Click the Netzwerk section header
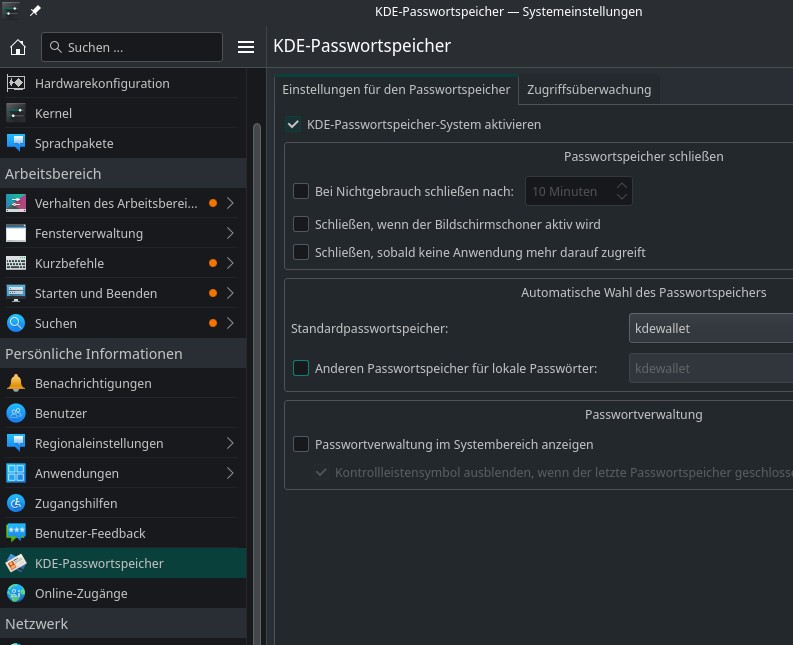The width and height of the screenshot is (793, 645). [x=123, y=624]
